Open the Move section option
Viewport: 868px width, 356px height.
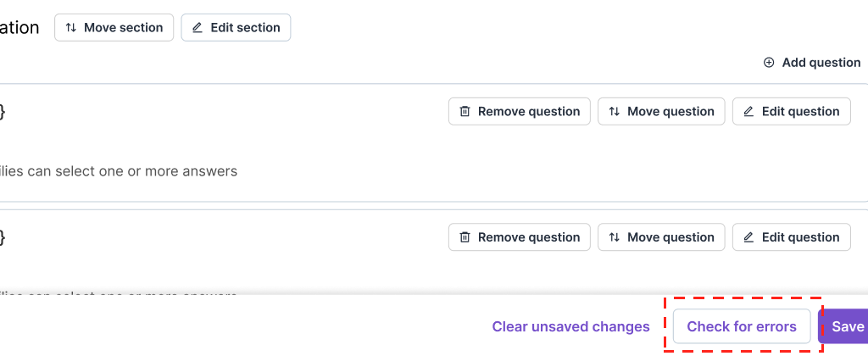pos(114,28)
